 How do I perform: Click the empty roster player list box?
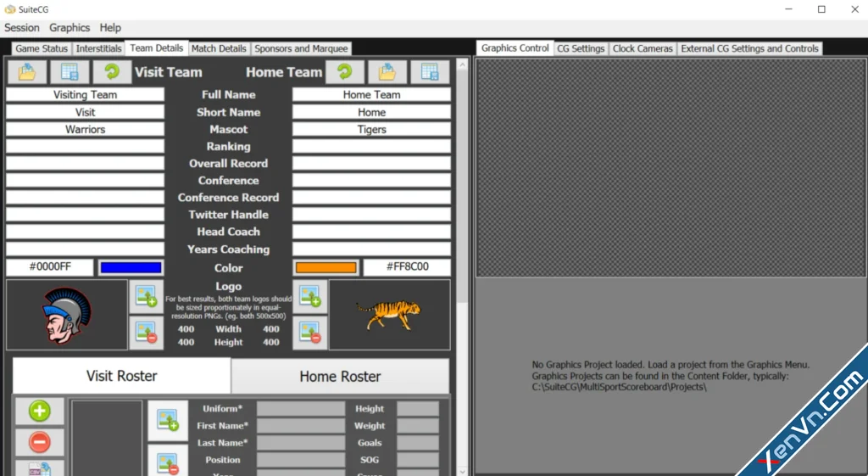coord(107,438)
